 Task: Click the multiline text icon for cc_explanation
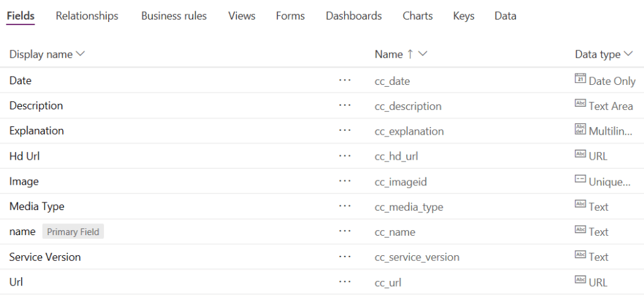580,130
